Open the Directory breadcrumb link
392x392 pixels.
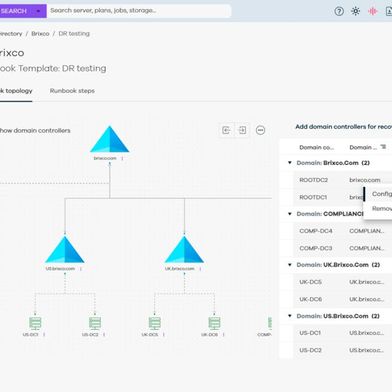[11, 34]
